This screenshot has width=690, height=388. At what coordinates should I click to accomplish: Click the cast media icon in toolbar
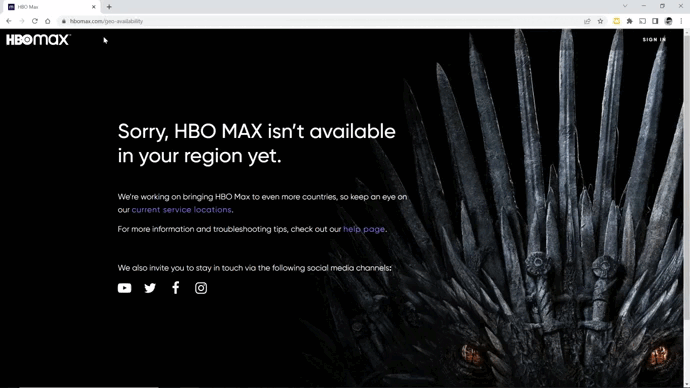[642, 21]
